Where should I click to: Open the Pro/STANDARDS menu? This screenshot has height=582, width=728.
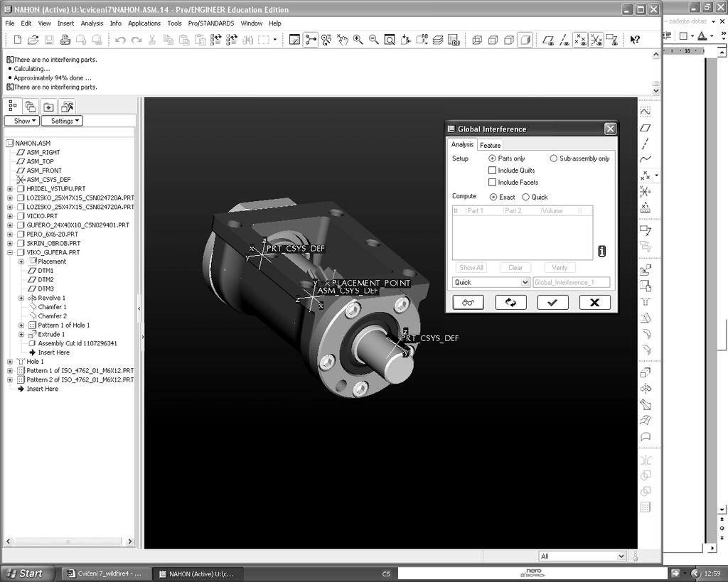click(x=211, y=23)
